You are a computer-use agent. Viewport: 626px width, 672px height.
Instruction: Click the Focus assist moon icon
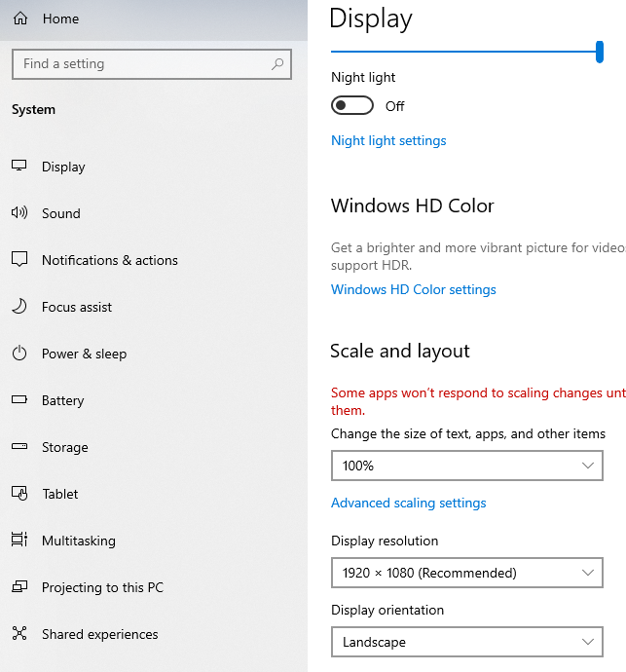pos(19,307)
